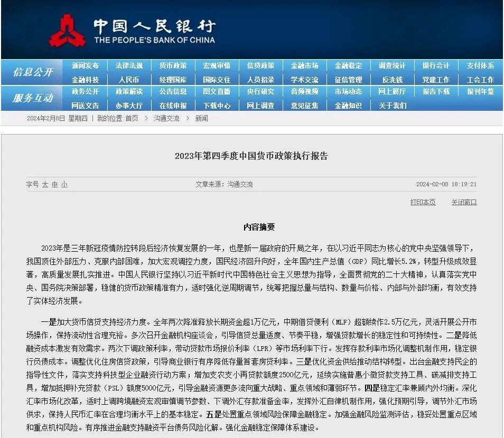
Task: Visit 下载中心 page
Action: tap(217, 106)
